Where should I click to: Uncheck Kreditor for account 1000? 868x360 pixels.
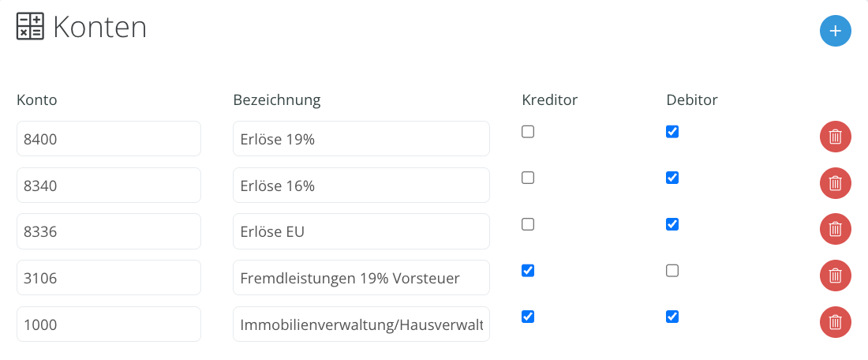[x=528, y=317]
